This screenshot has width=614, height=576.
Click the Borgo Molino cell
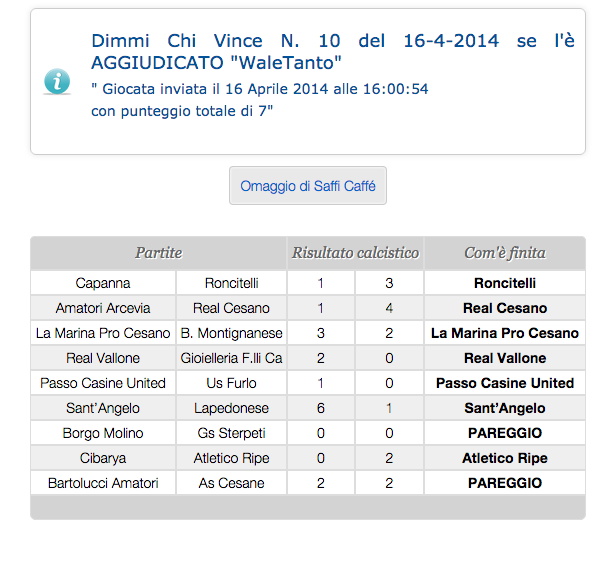103,433
